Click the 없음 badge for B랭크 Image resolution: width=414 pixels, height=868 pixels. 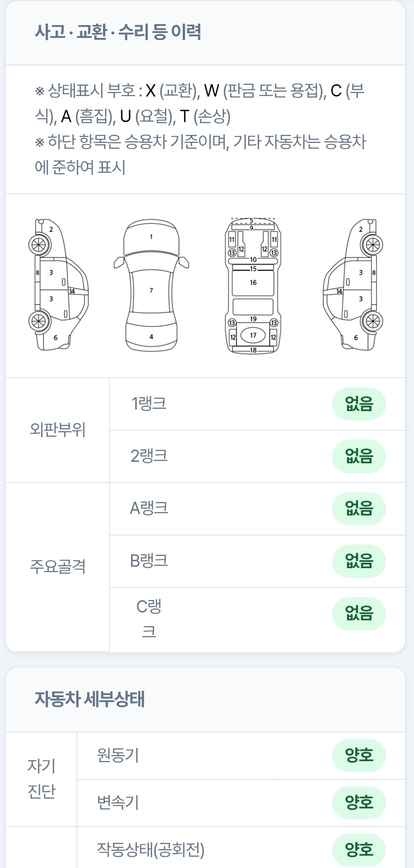click(x=359, y=561)
